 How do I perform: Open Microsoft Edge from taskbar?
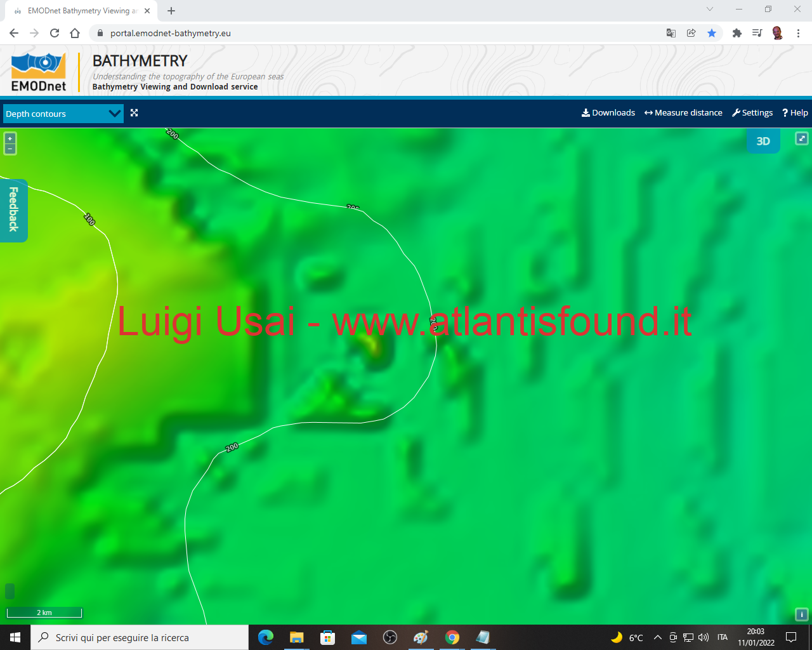click(x=266, y=637)
